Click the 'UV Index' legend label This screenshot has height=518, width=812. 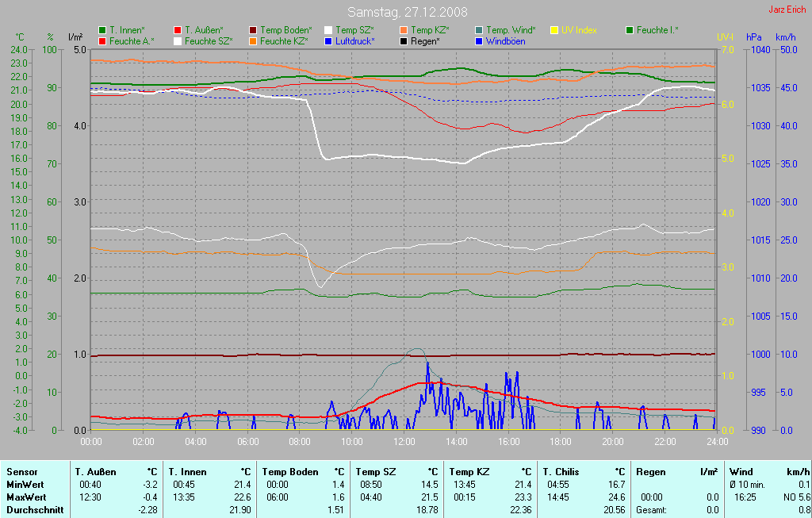point(579,31)
